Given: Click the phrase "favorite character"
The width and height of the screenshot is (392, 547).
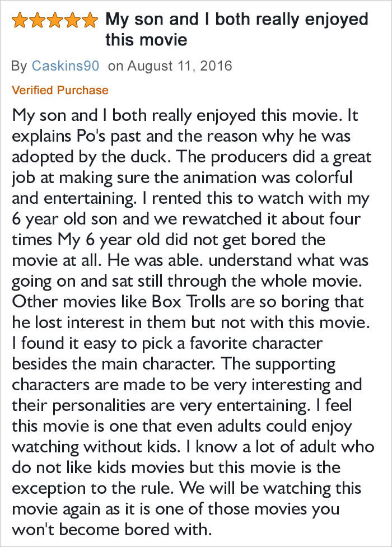Looking at the screenshot, I should tap(256, 343).
